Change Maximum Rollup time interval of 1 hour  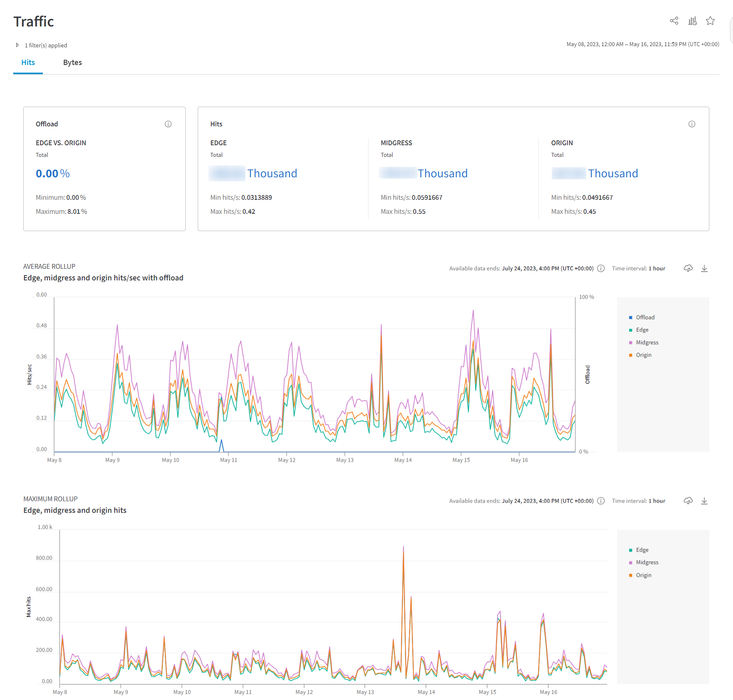(656, 501)
